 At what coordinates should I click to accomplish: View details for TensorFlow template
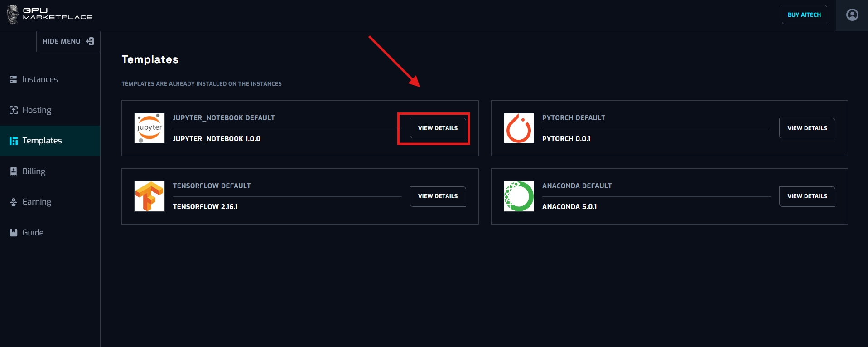(x=438, y=196)
